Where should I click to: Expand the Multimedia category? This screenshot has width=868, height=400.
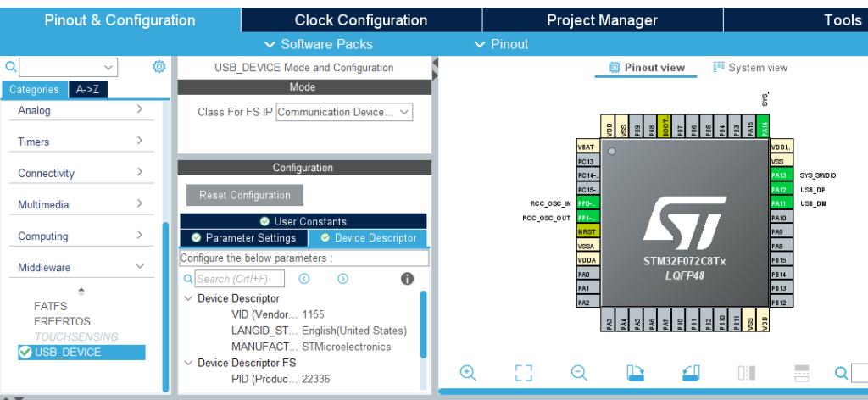coord(81,205)
